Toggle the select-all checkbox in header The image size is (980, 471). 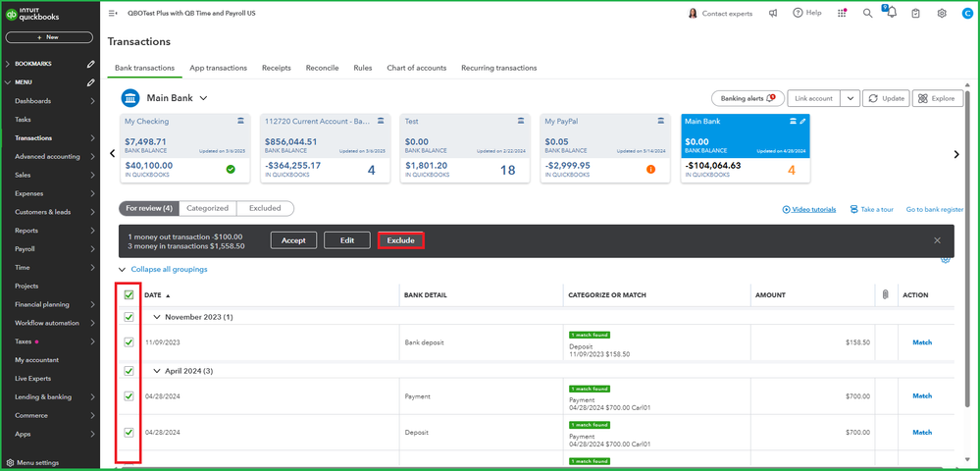point(129,295)
